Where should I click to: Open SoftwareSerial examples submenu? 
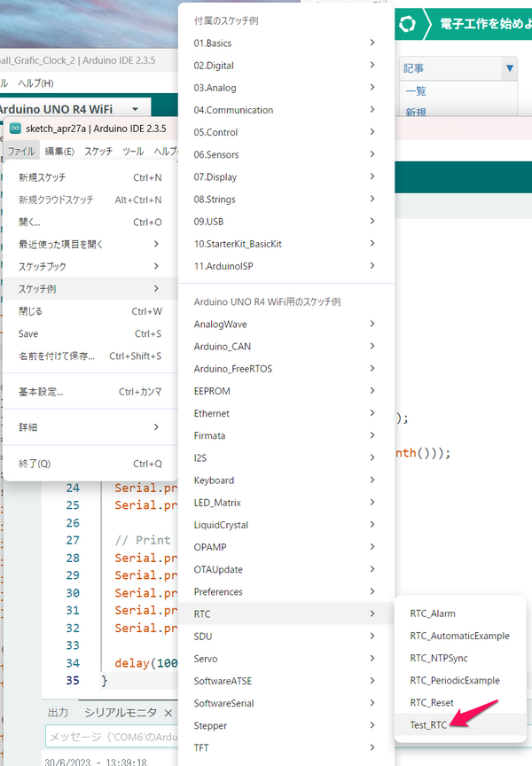tap(286, 703)
